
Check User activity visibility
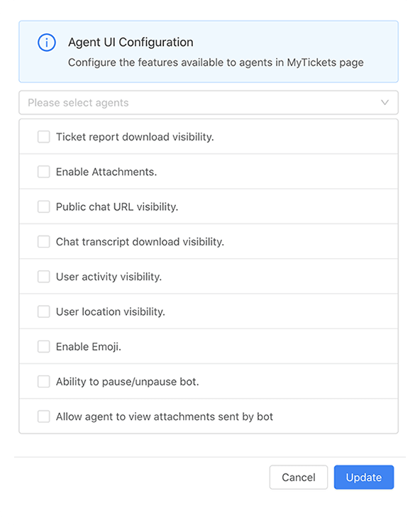tap(43, 277)
